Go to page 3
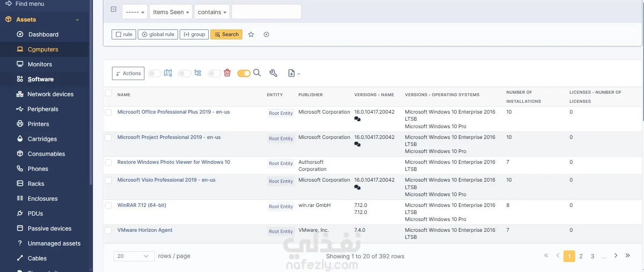The image size is (644, 272). tap(593, 256)
